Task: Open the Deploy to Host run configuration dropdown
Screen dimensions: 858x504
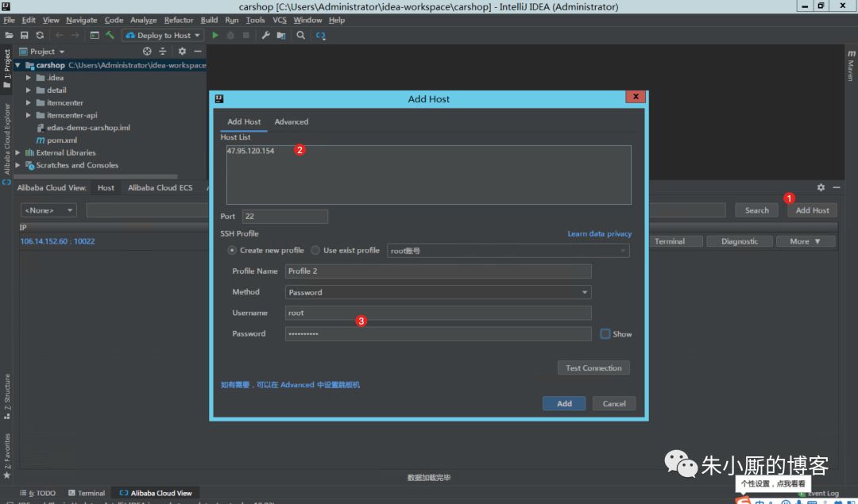Action: click(x=163, y=35)
